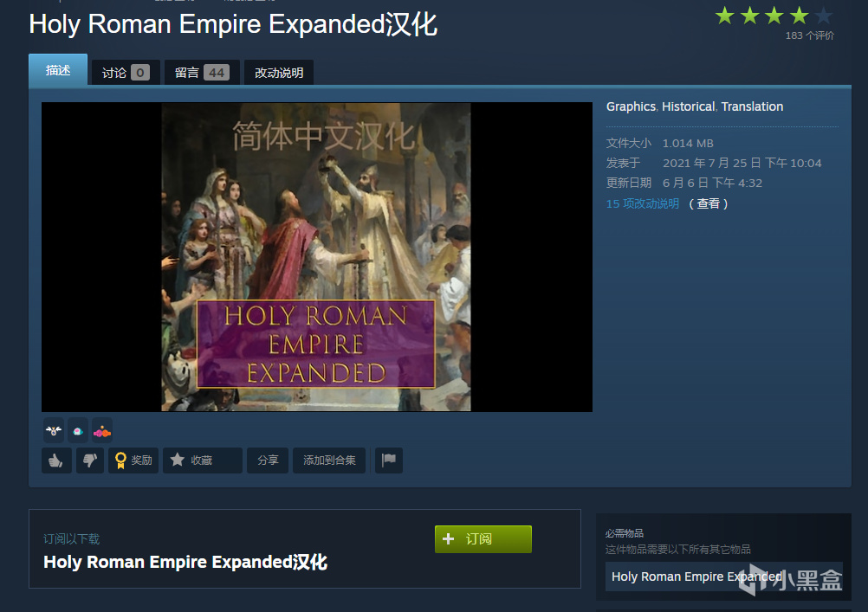868x612 pixels.
Task: Click the Translation tag link
Action: click(752, 106)
